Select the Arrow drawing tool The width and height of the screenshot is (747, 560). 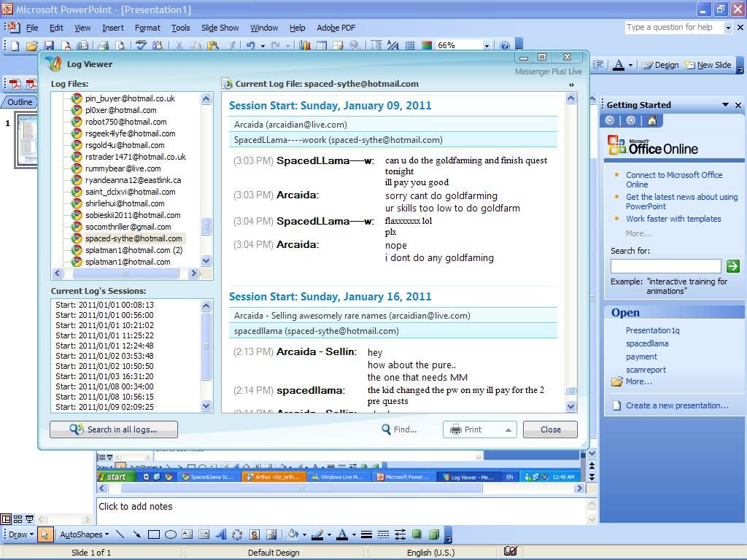(136, 534)
